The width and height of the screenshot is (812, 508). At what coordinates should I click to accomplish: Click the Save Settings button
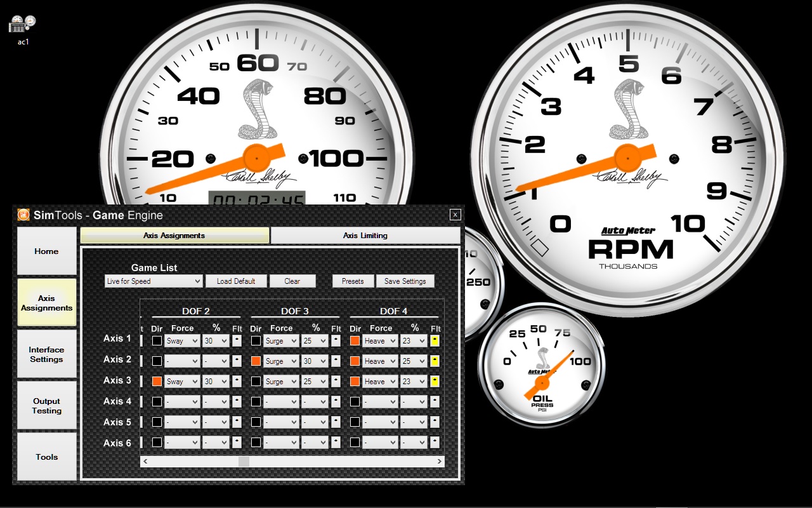coord(405,281)
